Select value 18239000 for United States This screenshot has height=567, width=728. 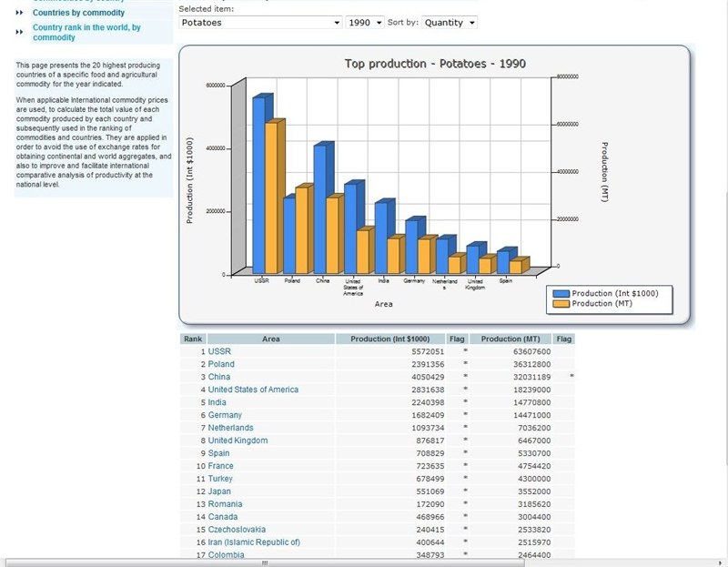[531, 390]
